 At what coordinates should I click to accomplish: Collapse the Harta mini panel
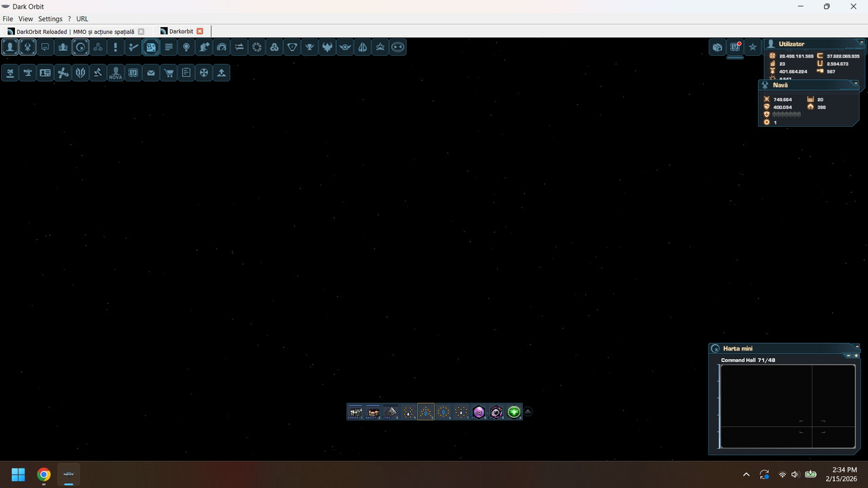tap(857, 346)
